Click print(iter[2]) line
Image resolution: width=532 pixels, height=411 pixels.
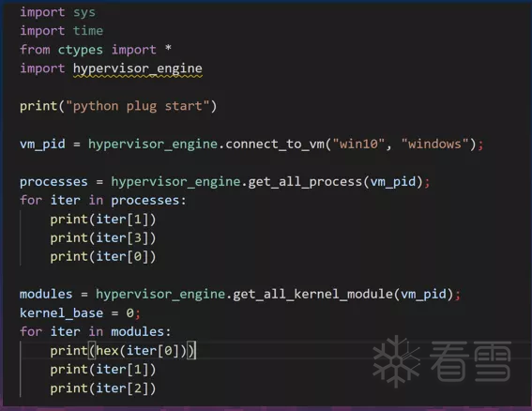click(103, 388)
